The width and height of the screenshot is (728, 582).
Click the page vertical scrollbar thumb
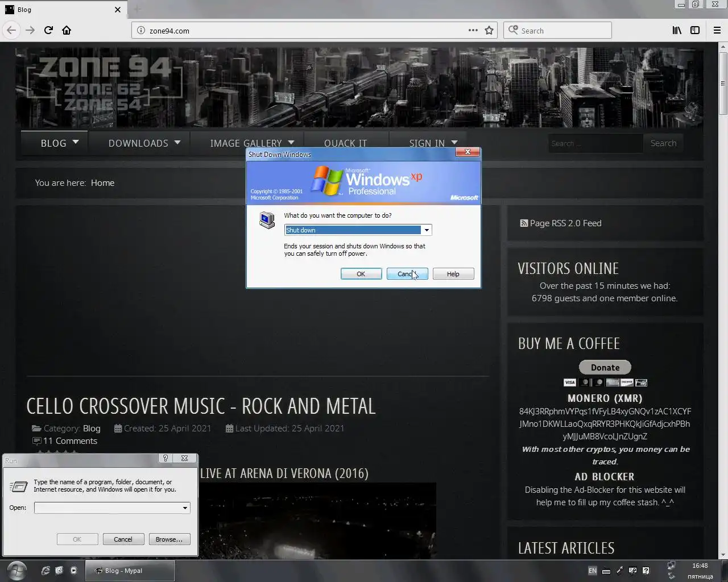point(723,84)
